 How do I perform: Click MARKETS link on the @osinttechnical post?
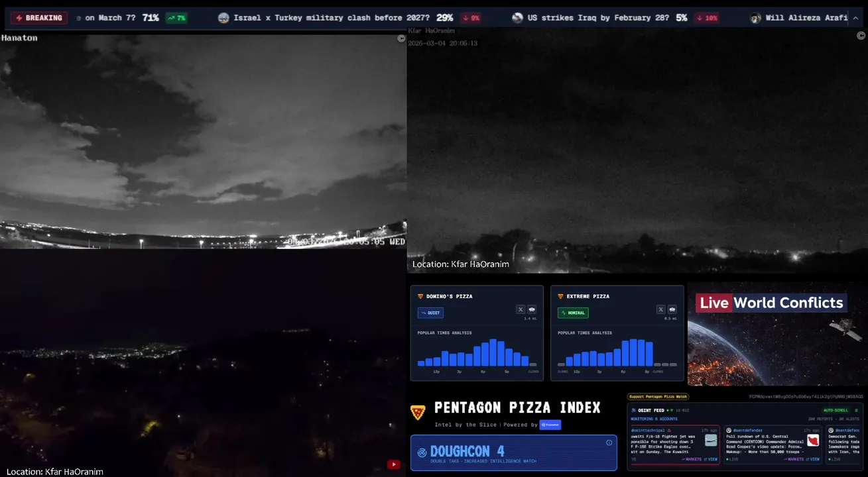692,459
